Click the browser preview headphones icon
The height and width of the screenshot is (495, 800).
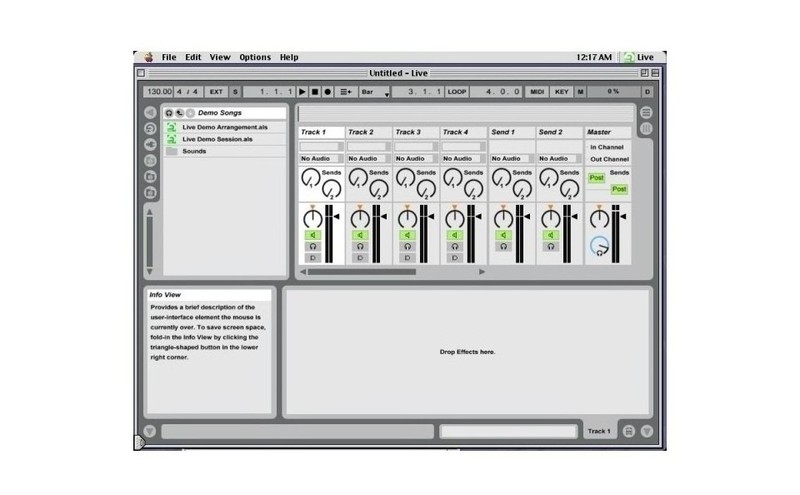[169, 113]
